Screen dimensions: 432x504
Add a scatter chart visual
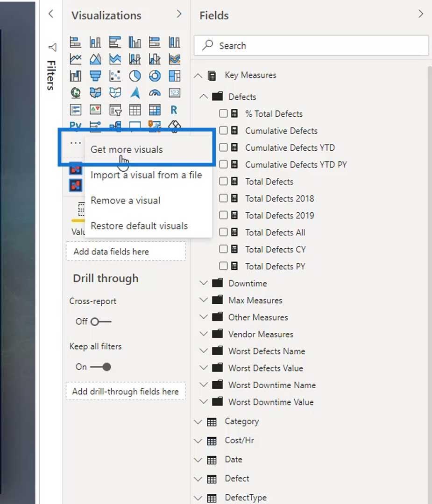point(115,76)
